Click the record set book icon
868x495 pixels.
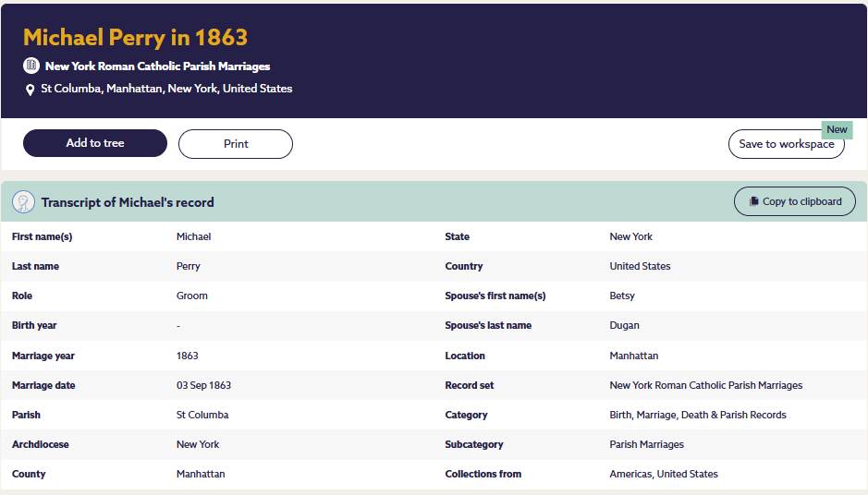(31, 66)
